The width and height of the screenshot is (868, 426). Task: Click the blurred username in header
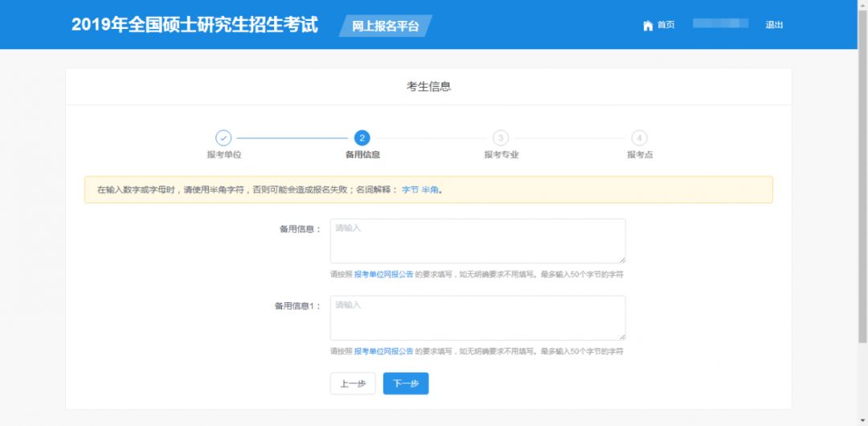coord(720,23)
